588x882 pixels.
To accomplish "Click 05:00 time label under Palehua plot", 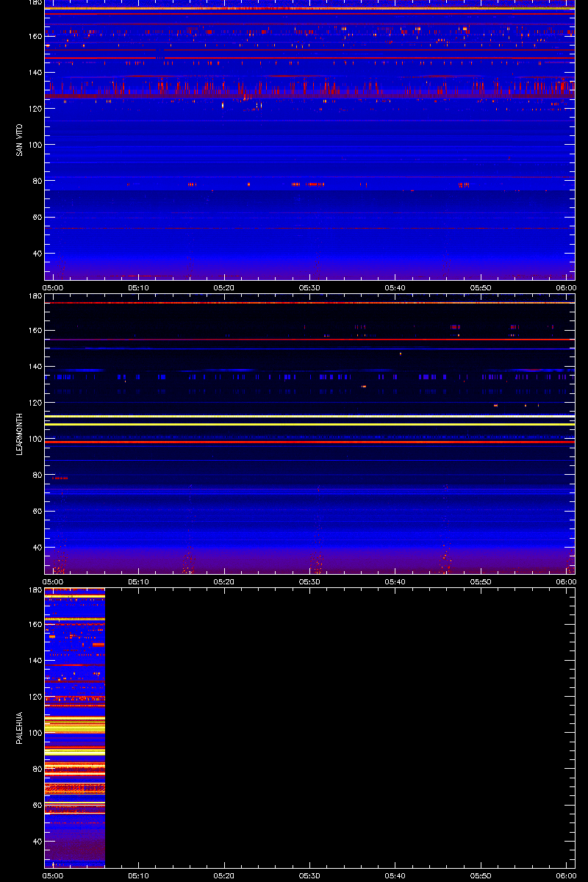I will 54,876.
